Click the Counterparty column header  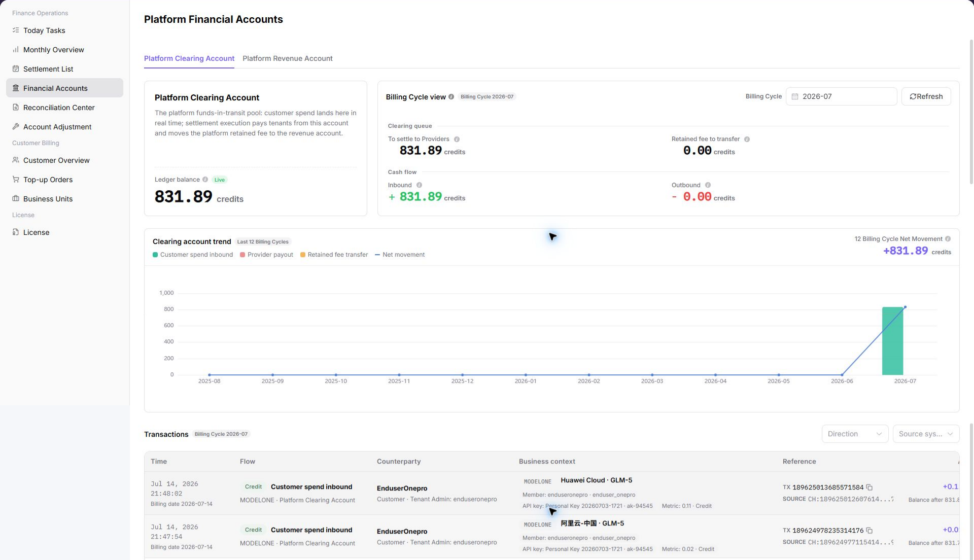(x=399, y=462)
